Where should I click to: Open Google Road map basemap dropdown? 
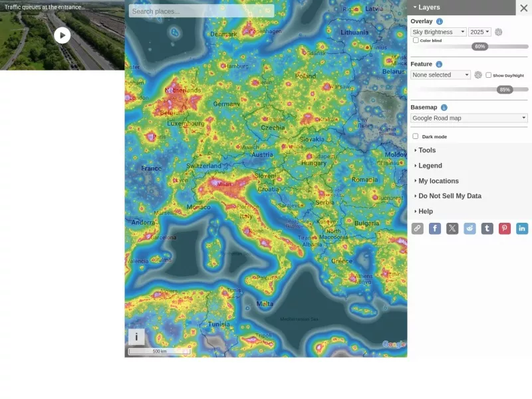(469, 118)
